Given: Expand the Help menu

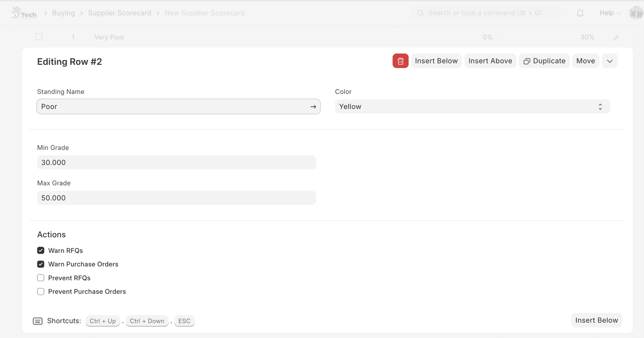Looking at the screenshot, I should tap(610, 13).
